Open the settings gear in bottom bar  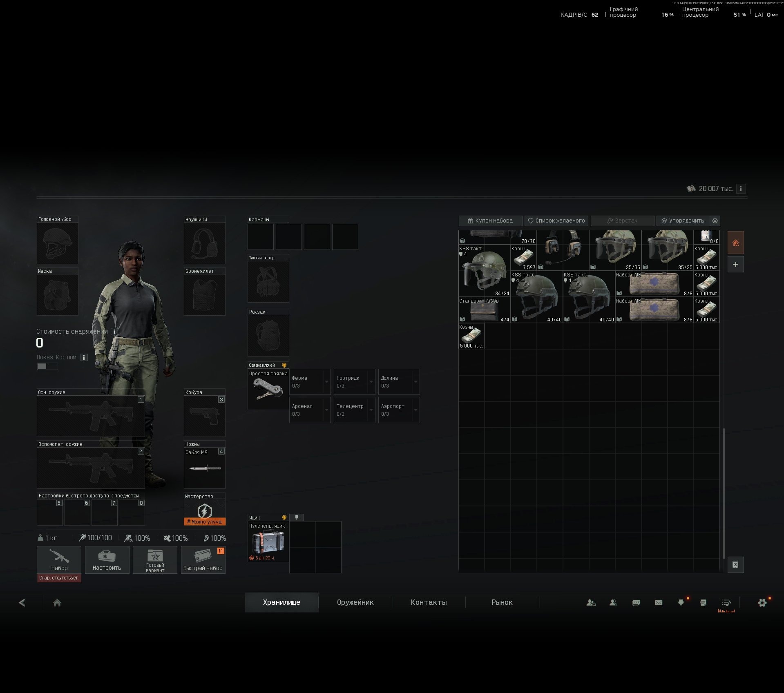click(x=762, y=603)
